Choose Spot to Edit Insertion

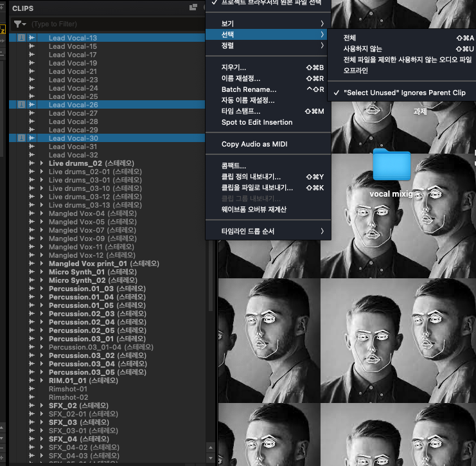pyautogui.click(x=268, y=122)
